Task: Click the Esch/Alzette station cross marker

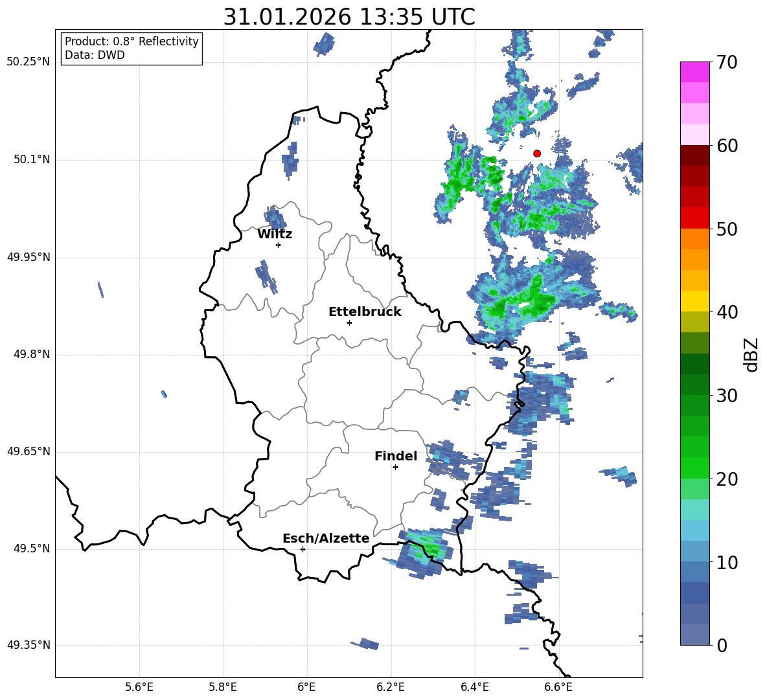Action: pos(303,549)
